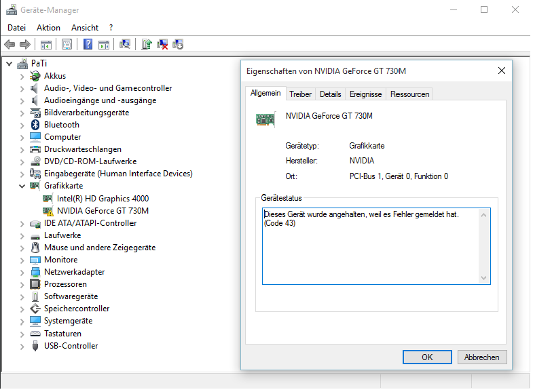The image size is (533, 392).
Task: Click the PCI-Bus 1, Gerät 0, Funktion 0 text
Action: coord(399,176)
